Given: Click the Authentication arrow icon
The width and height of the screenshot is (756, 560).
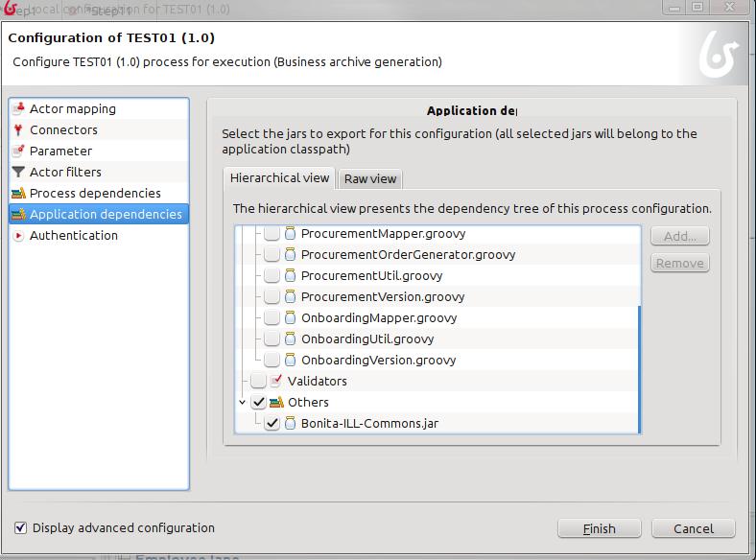Looking at the screenshot, I should [18, 236].
